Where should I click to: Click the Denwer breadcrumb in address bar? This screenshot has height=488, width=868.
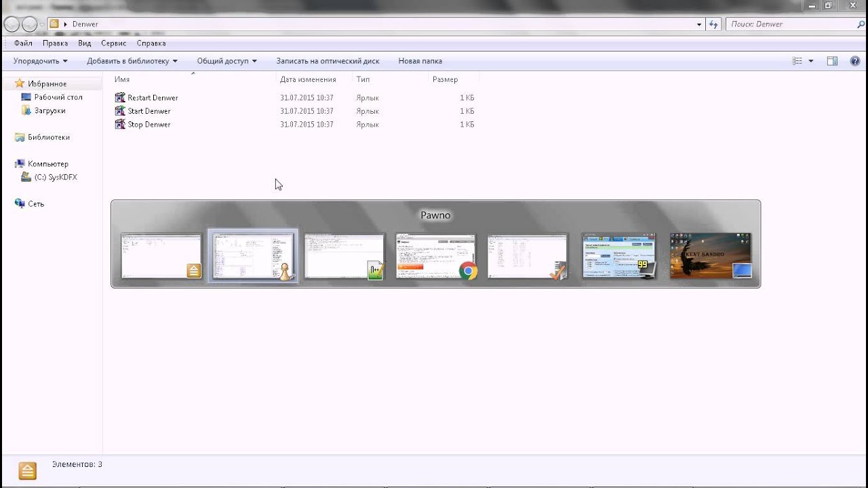[85, 24]
